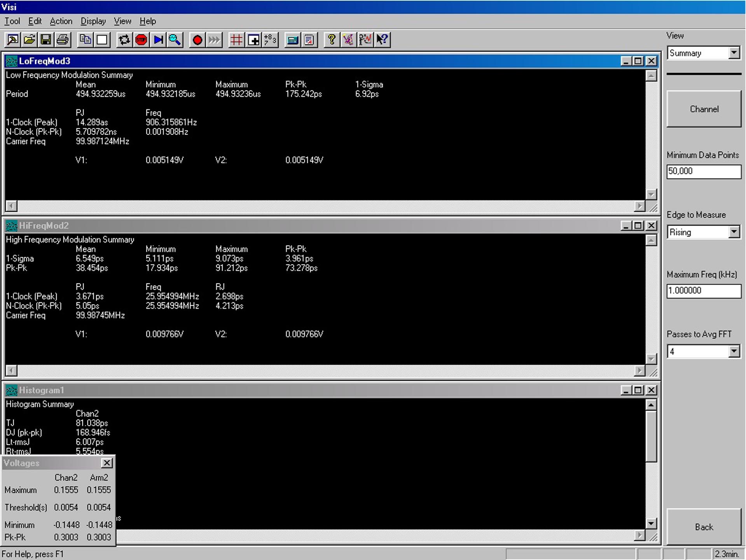Viewport: 746px width, 560px height.
Task: Click the new tool icon in toolbar
Action: coord(13,40)
